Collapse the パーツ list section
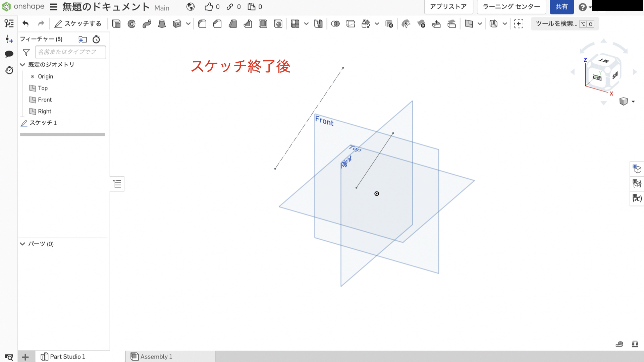644x362 pixels. [22, 244]
